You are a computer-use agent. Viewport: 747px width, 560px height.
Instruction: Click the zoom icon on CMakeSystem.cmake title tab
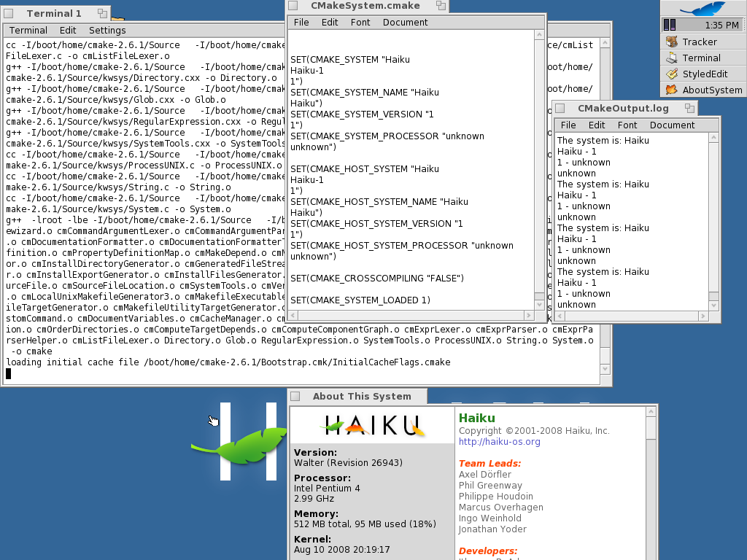441,6
